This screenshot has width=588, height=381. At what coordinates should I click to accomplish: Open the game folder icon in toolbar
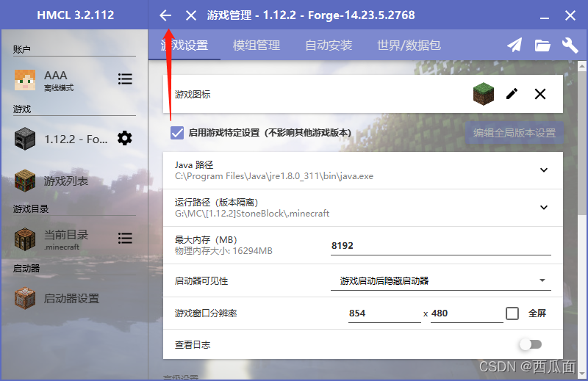coord(542,46)
